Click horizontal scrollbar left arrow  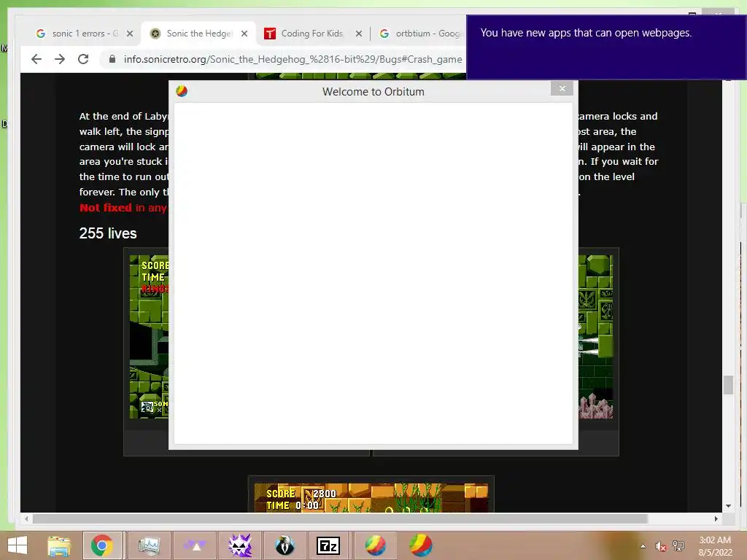coord(26,518)
